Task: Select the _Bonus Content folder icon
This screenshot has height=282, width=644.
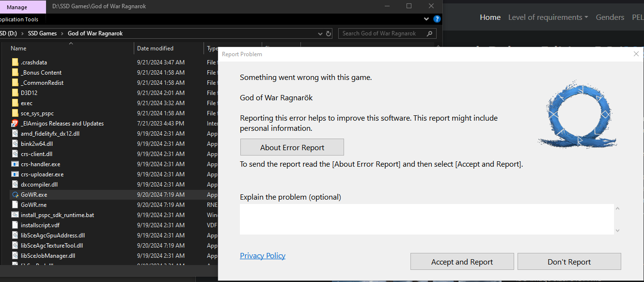Action: (x=15, y=73)
